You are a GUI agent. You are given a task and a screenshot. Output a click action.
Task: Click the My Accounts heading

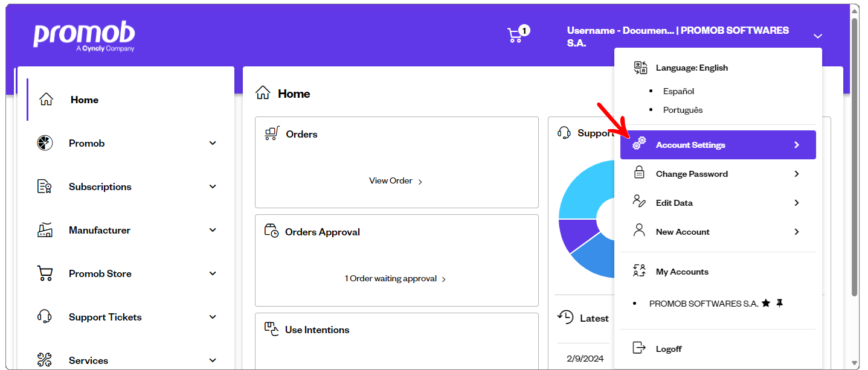682,272
